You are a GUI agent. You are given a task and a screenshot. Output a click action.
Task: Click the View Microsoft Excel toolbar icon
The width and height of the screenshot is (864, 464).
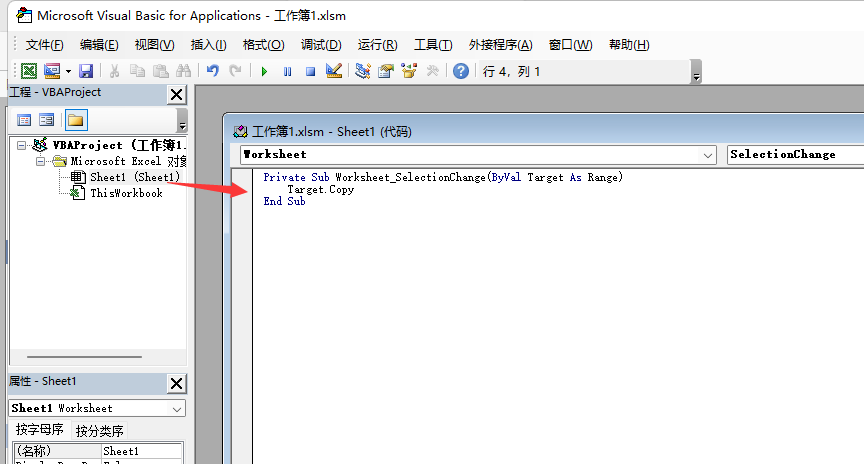(x=29, y=71)
